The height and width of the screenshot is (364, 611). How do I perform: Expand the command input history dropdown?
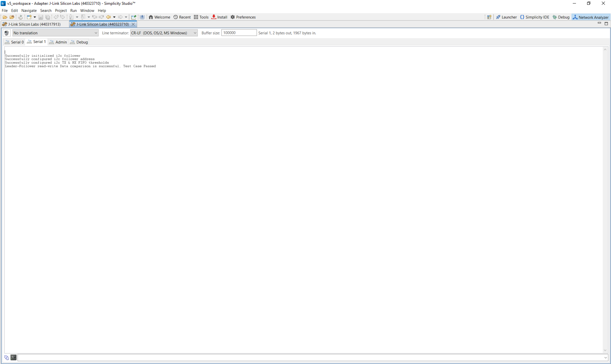[x=605, y=358]
